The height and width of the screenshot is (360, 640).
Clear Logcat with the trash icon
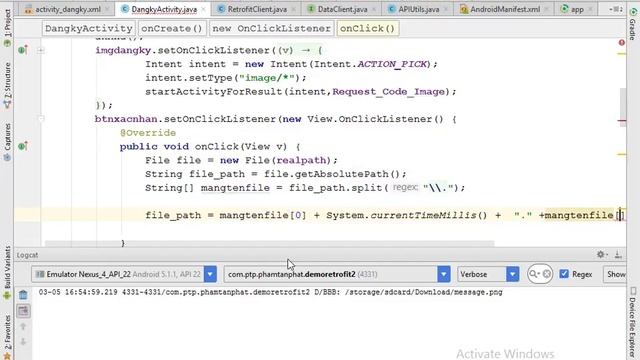[x=23, y=295]
